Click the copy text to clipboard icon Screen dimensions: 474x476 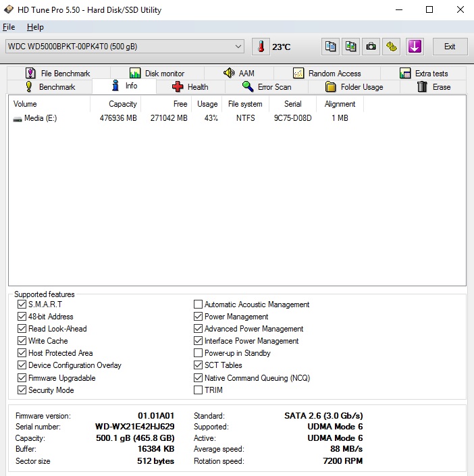point(330,47)
